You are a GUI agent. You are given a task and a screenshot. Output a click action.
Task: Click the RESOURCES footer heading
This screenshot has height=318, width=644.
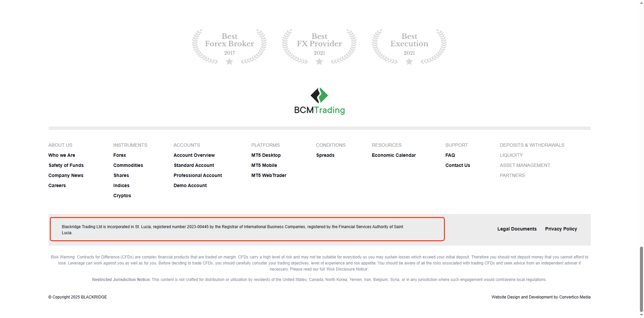pyautogui.click(x=387, y=145)
